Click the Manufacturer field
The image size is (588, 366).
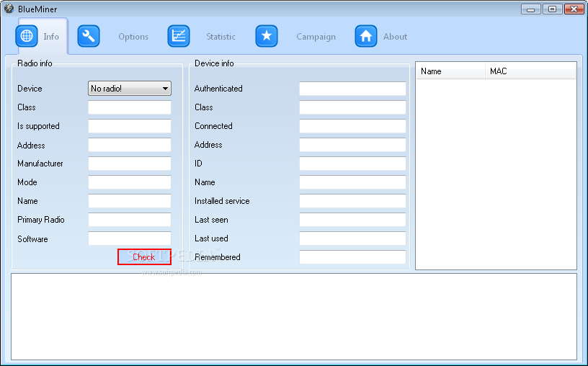(x=130, y=164)
